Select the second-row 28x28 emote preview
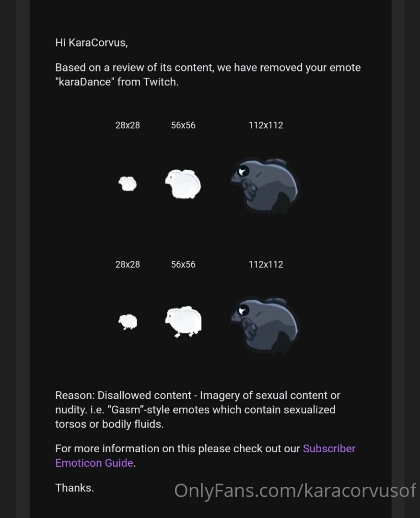This screenshot has width=420, height=518. pyautogui.click(x=128, y=322)
